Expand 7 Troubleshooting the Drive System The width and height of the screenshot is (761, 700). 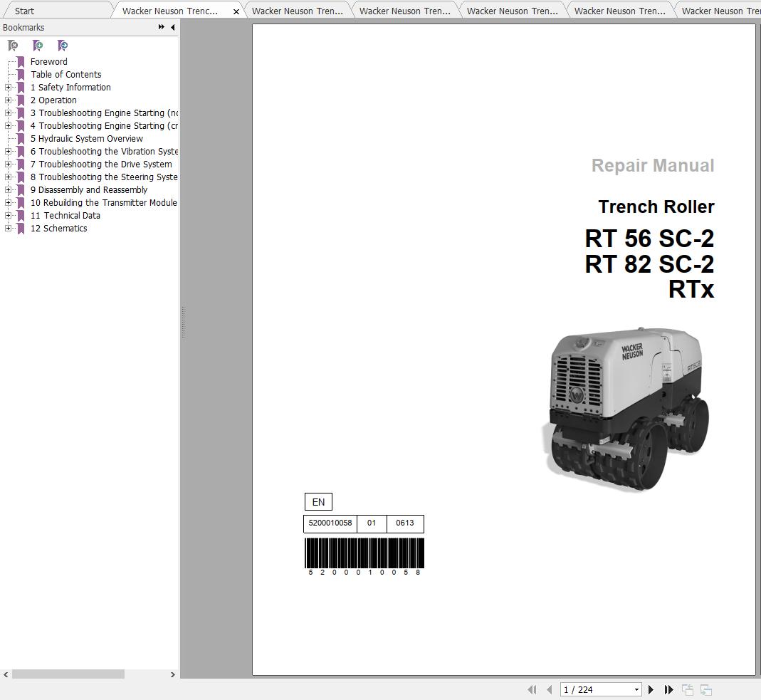(8, 164)
